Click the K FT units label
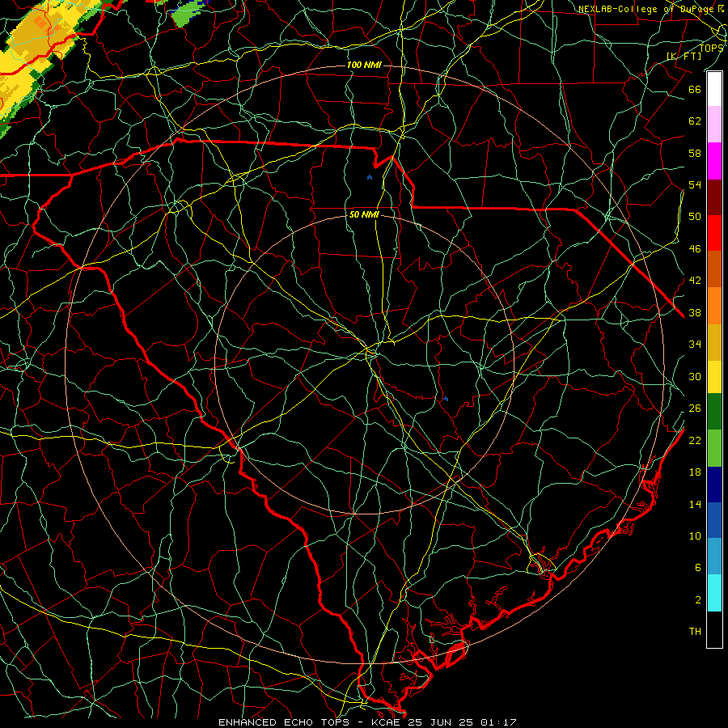Screen dimensions: 728x728 point(684,56)
